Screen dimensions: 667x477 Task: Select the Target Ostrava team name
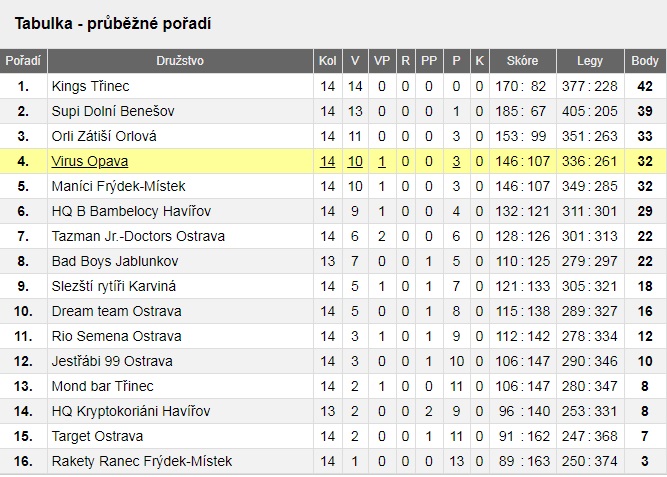(x=97, y=436)
